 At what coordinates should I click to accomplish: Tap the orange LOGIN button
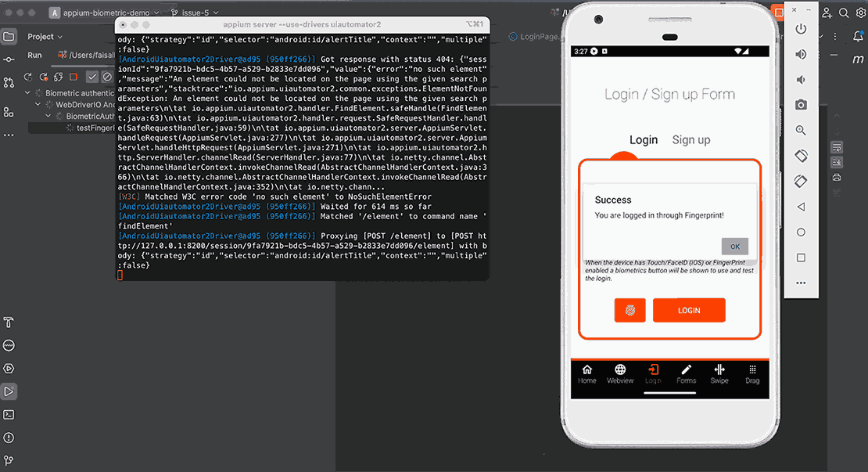click(689, 310)
